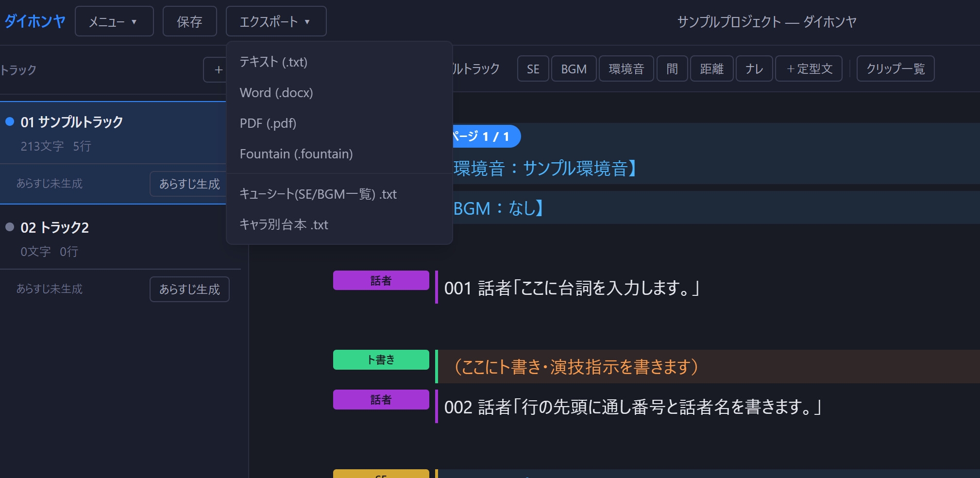The height and width of the screenshot is (478, 980).
Task: Click the purple 話者 label for line 001
Action: (x=381, y=280)
